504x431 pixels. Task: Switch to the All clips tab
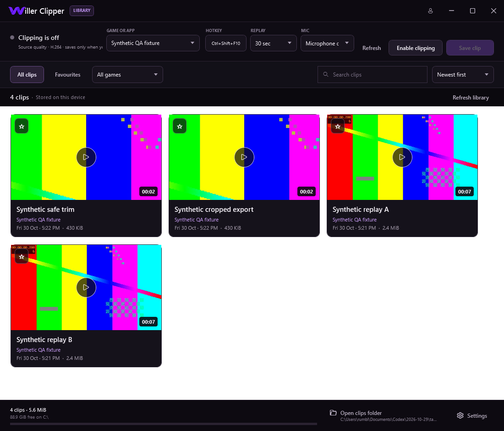[27, 75]
